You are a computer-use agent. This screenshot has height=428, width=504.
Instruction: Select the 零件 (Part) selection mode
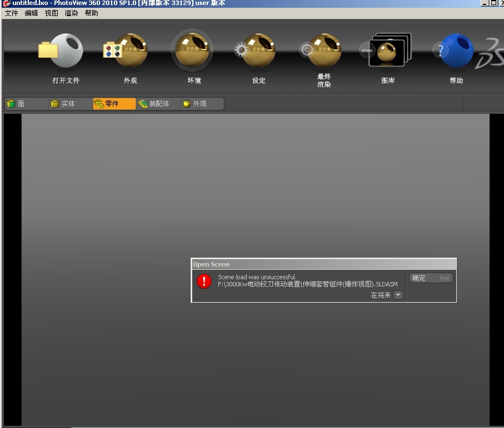(114, 104)
